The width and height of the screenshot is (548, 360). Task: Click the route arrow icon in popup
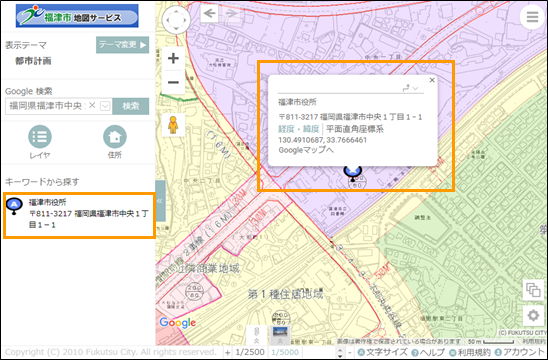pyautogui.click(x=406, y=88)
